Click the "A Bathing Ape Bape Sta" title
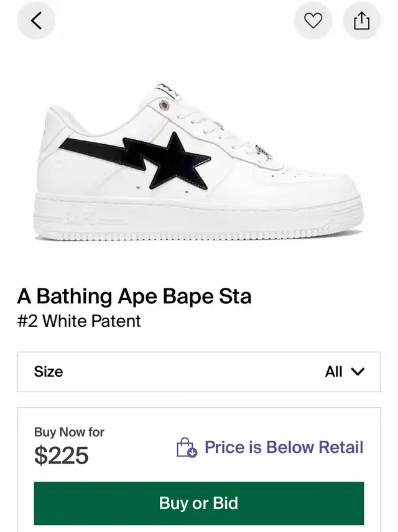The image size is (398, 532). pyautogui.click(x=134, y=296)
